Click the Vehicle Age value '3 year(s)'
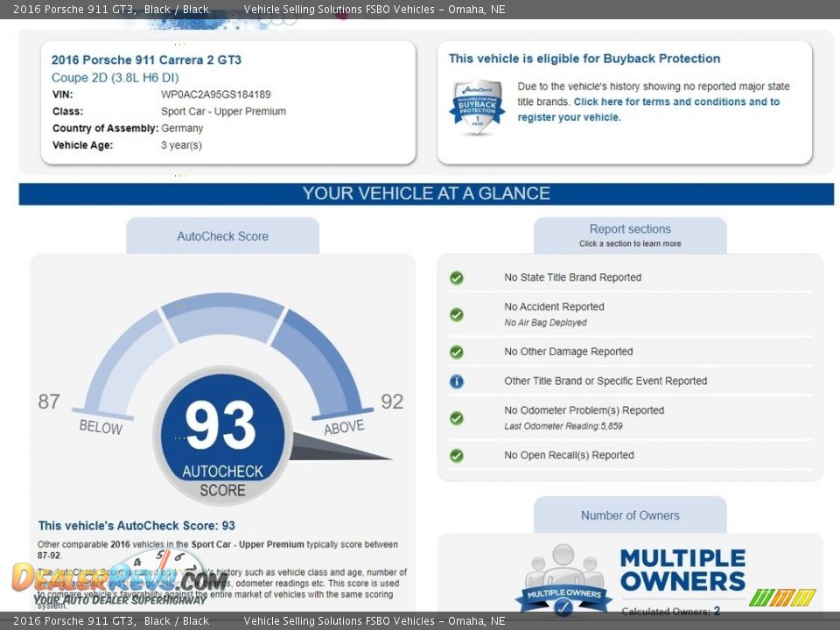Image resolution: width=840 pixels, height=630 pixels. coord(182,145)
